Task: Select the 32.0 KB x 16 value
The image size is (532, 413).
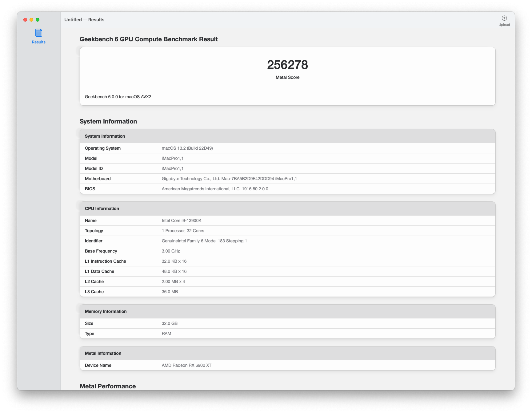Action: point(174,261)
